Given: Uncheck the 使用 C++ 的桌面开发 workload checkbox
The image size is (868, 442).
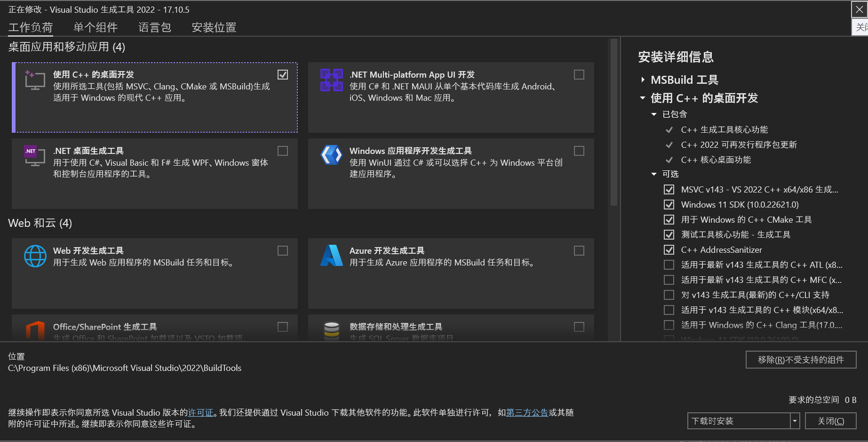Looking at the screenshot, I should coord(283,75).
